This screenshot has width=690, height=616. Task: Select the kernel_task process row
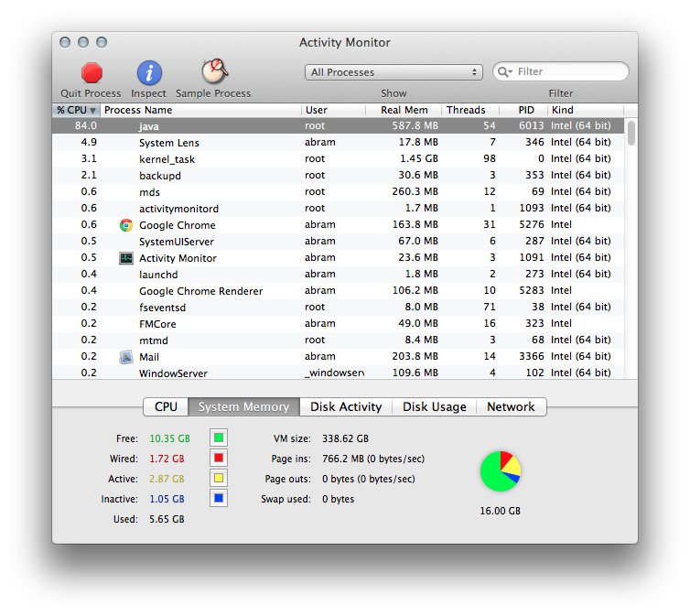pyautogui.click(x=338, y=159)
